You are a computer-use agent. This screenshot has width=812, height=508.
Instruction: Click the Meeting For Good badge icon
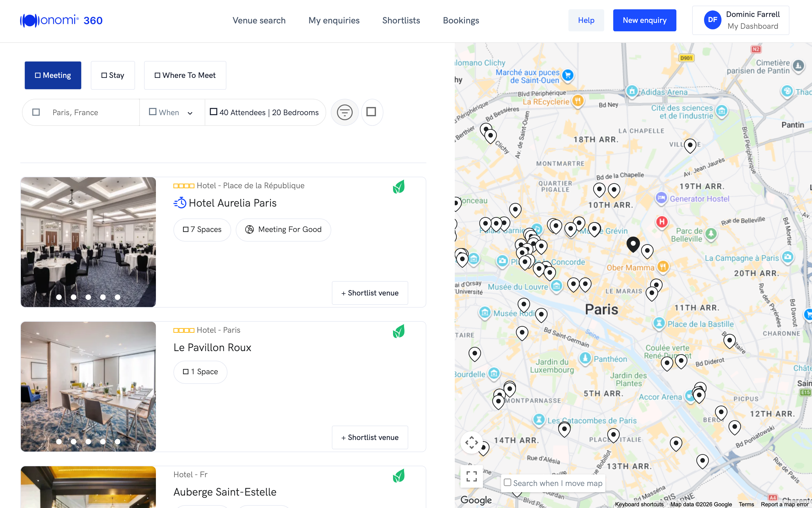click(x=250, y=229)
